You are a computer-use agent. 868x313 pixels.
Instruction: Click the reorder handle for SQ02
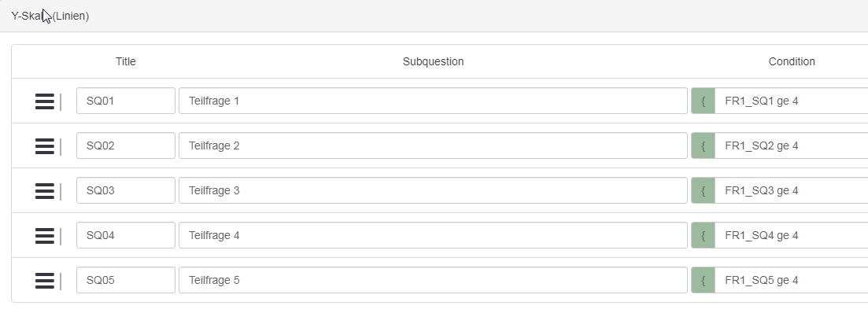tap(45, 146)
